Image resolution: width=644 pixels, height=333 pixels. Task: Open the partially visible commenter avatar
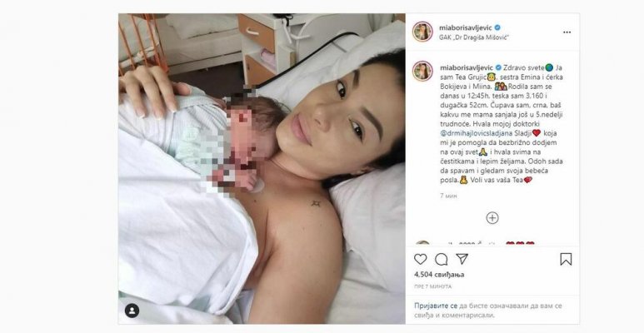[422, 243]
